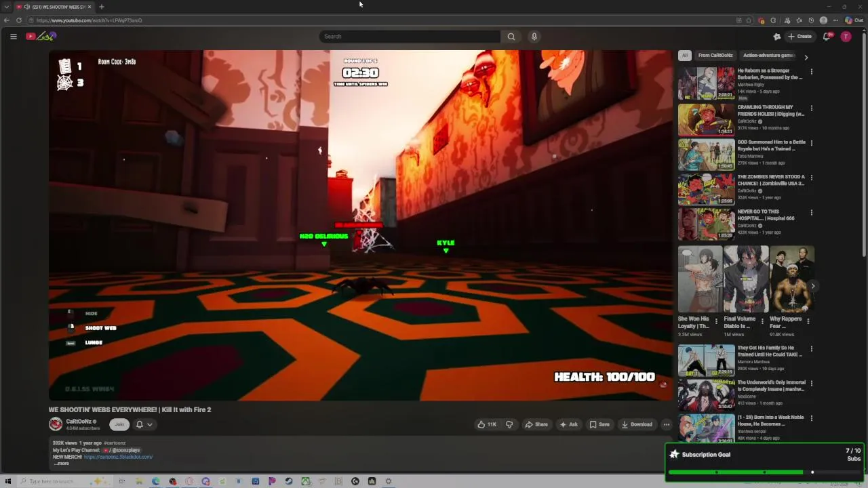
Task: Click the YouTube logo home icon
Action: click(x=40, y=37)
